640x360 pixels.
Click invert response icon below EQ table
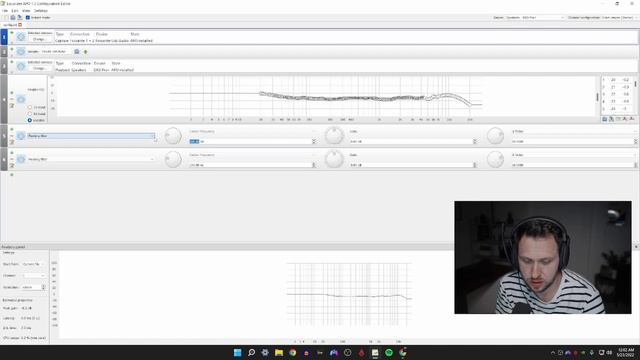coord(618,119)
